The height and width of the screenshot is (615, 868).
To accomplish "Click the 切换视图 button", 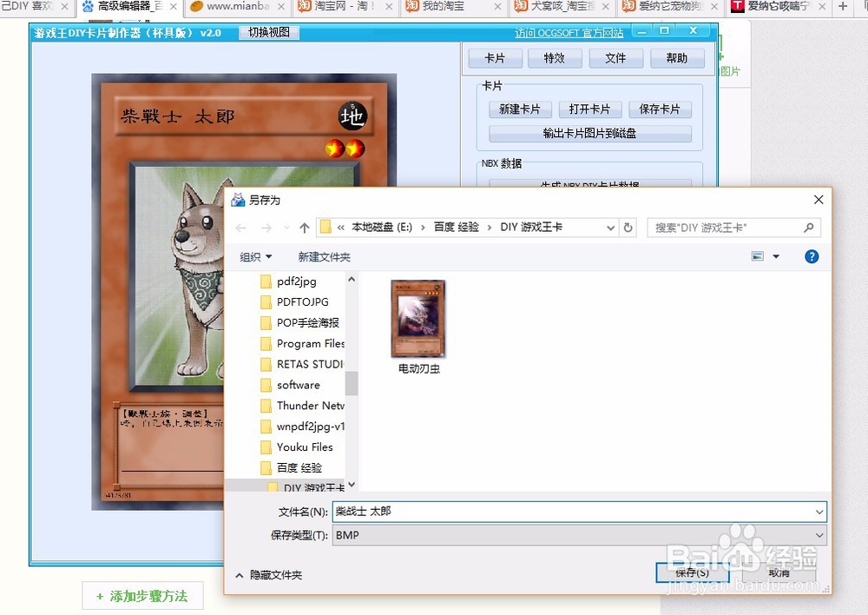I will click(269, 32).
